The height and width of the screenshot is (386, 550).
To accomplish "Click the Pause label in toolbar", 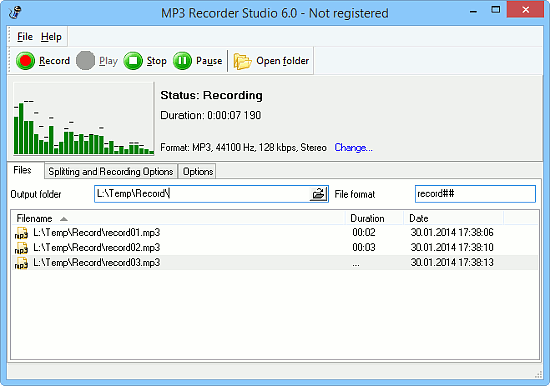I will (209, 61).
